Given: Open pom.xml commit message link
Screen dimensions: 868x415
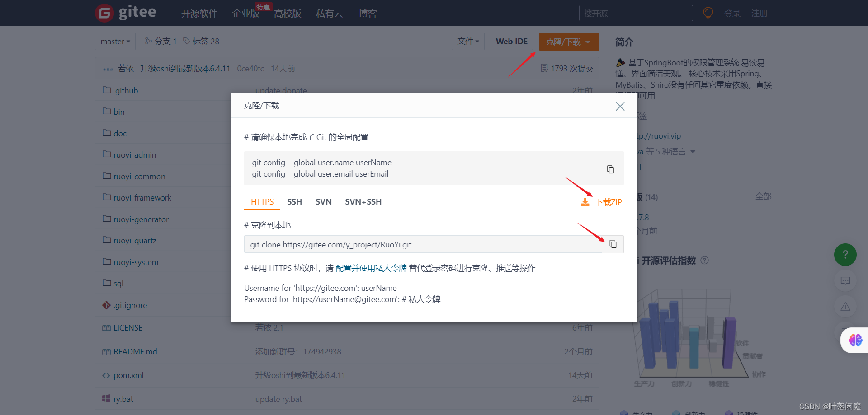Looking at the screenshot, I should (300, 375).
